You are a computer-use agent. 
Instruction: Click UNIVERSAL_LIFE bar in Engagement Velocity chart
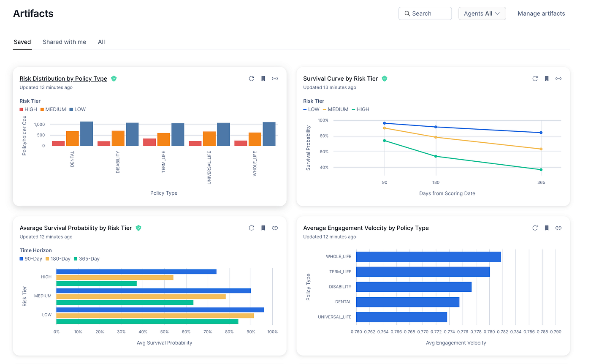401,317
